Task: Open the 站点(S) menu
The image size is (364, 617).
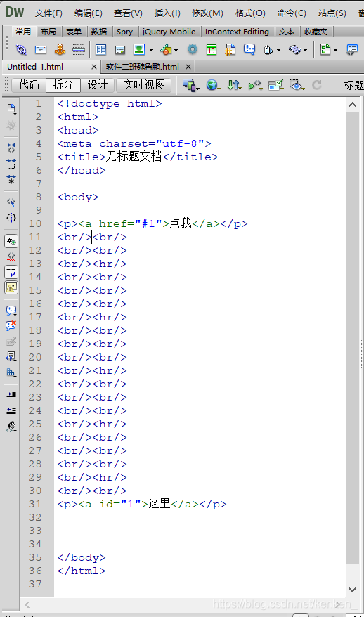Action: (x=332, y=13)
